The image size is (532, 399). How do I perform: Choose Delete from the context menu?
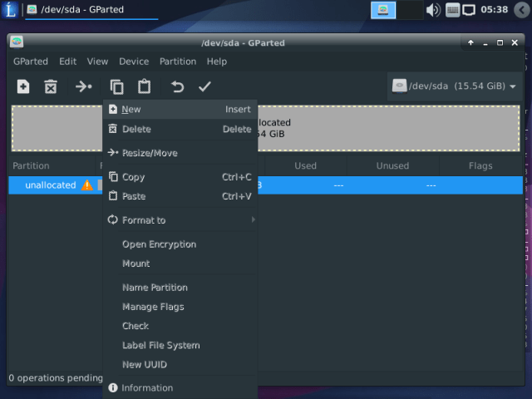coord(180,129)
